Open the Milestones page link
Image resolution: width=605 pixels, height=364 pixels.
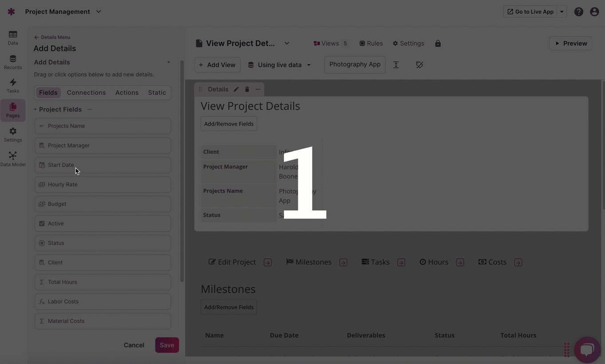pos(309,262)
